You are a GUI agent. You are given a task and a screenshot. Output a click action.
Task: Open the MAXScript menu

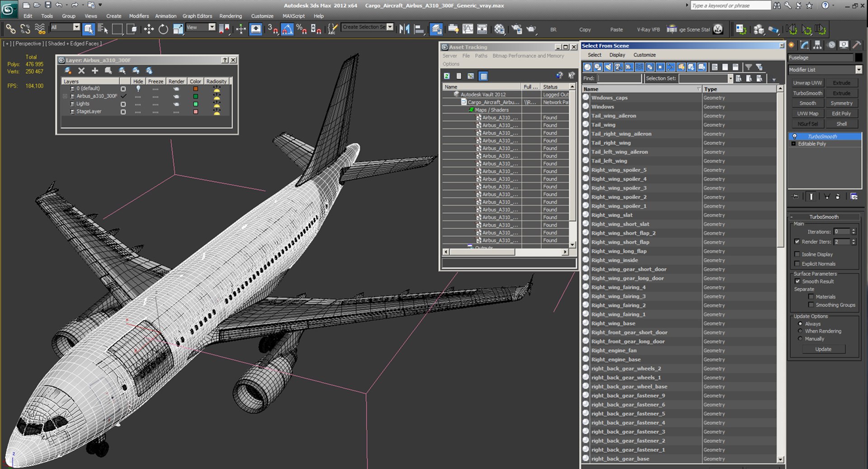pyautogui.click(x=293, y=16)
